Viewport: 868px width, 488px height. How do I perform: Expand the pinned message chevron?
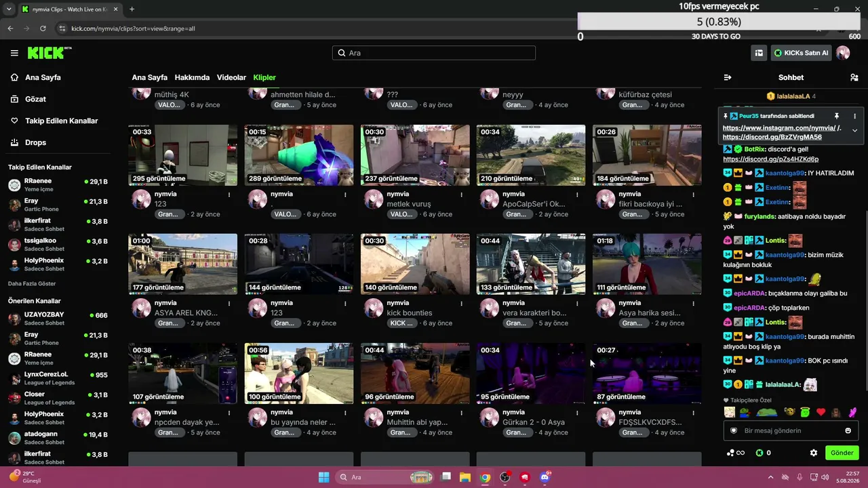click(854, 131)
